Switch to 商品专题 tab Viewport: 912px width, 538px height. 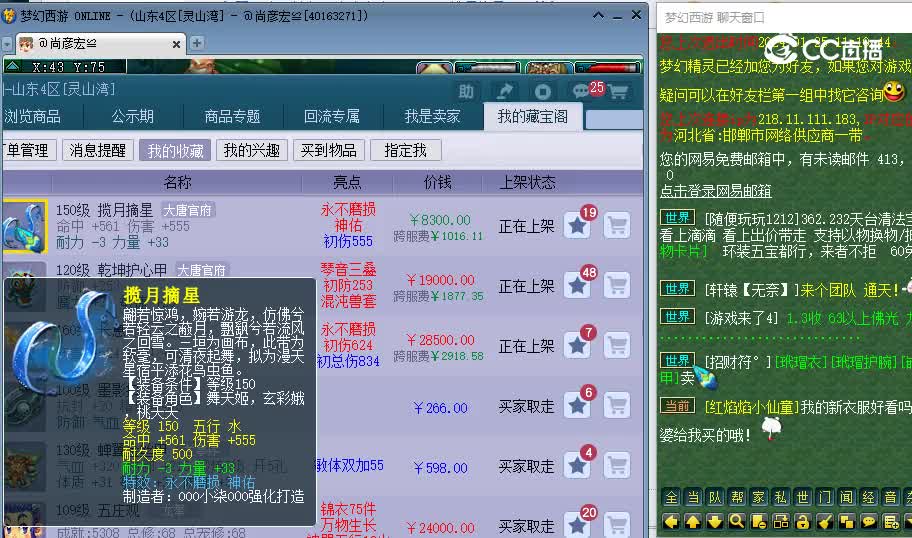(x=232, y=117)
